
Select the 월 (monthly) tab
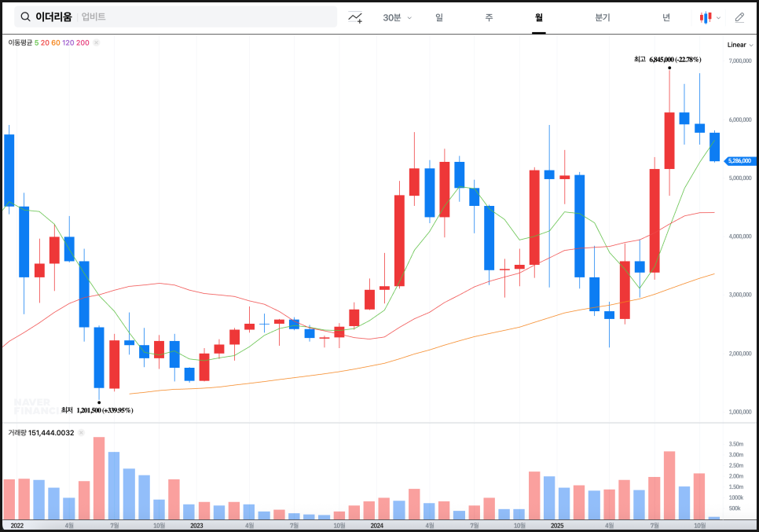point(538,17)
